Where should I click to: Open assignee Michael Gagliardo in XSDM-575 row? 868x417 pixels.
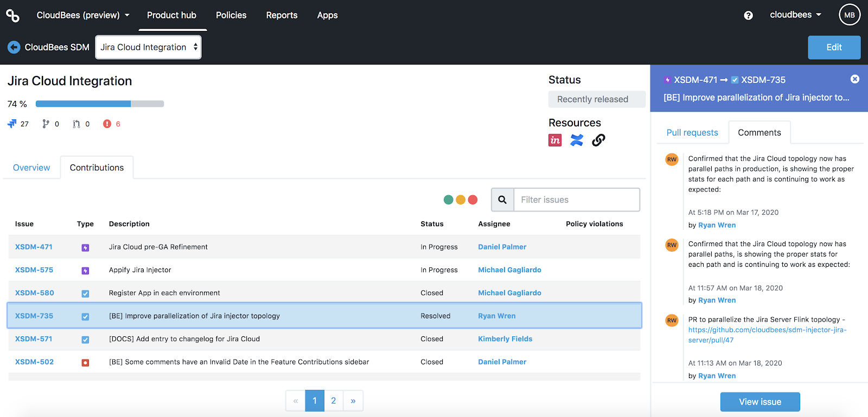(x=509, y=270)
